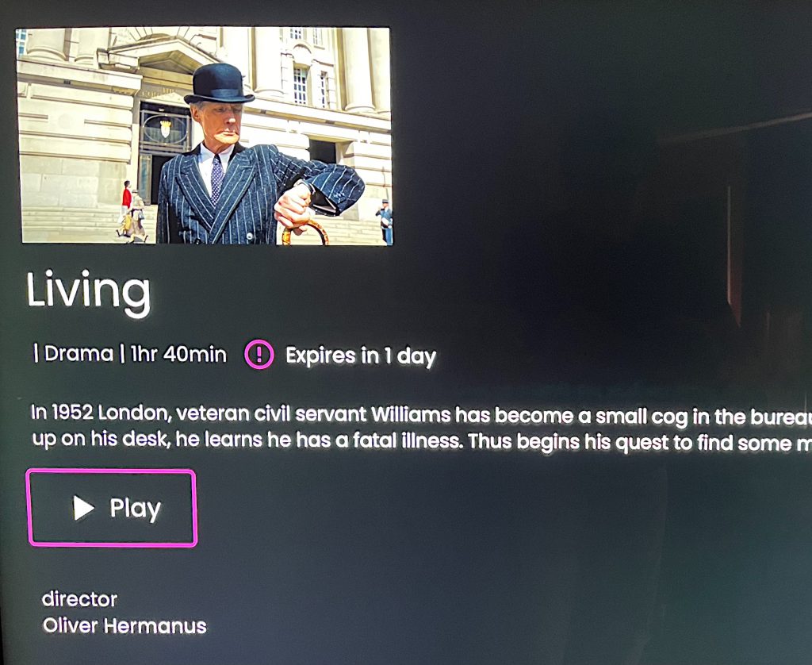
Task: Select director name Oliver Hermanus
Action: pyautogui.click(x=124, y=625)
